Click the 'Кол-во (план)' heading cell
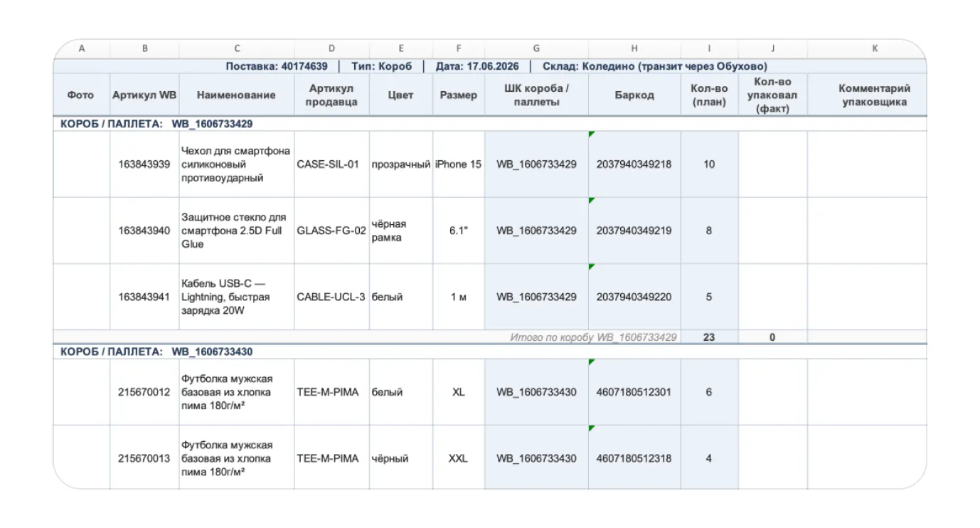 tap(710, 95)
